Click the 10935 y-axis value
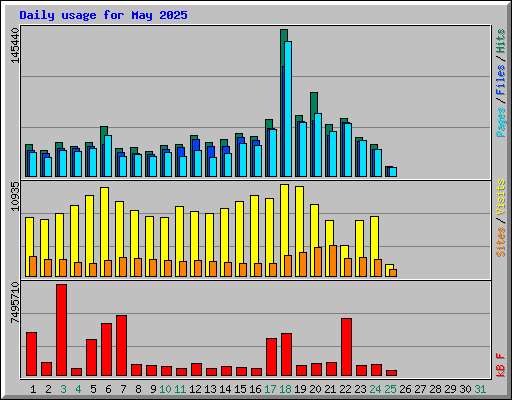Viewport: 512px width, 400px height. (x=15, y=196)
